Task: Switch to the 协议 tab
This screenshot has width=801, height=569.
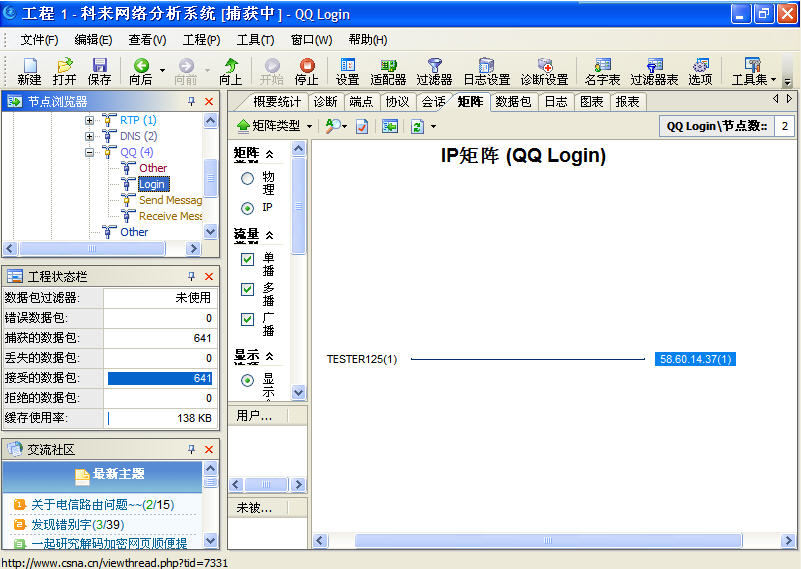Action: pos(397,102)
